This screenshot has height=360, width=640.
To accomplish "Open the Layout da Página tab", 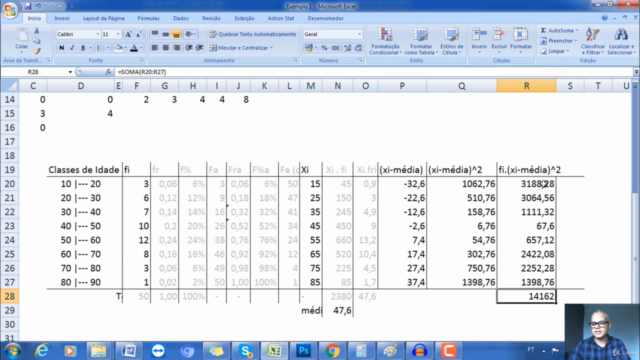I will tap(104, 18).
